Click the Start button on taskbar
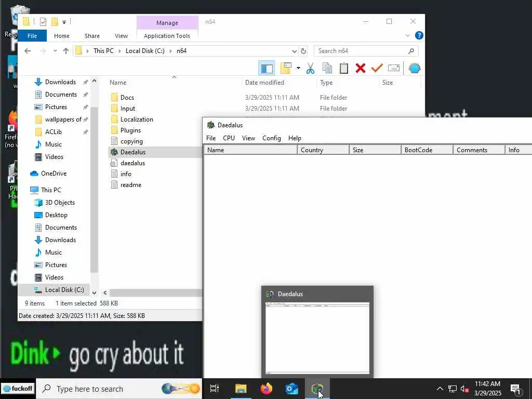Image resolution: width=532 pixels, height=399 pixels. click(18, 389)
